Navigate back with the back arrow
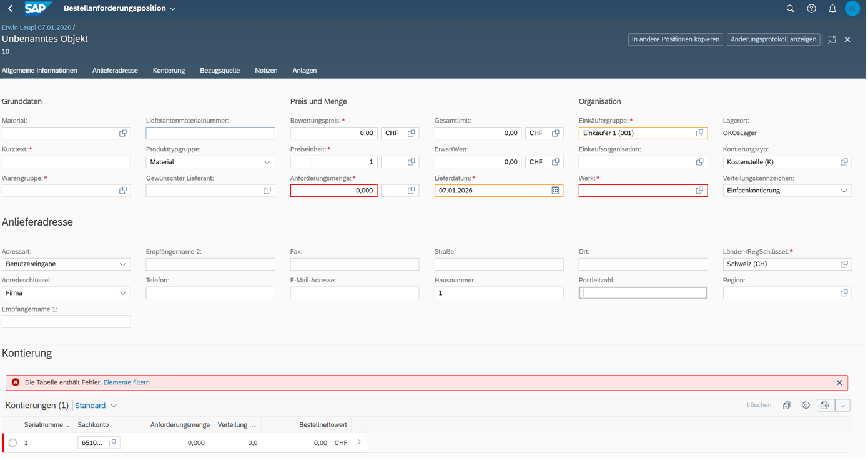 [x=11, y=9]
